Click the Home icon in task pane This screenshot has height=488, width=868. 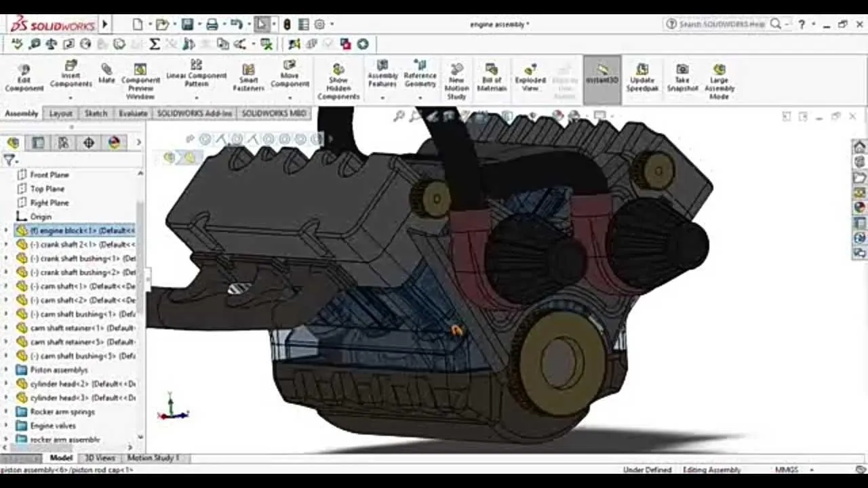pos(859,147)
